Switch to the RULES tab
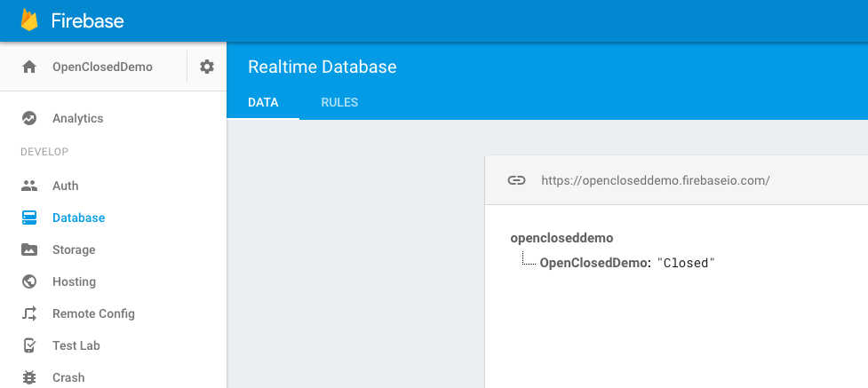The width and height of the screenshot is (868, 388). pyautogui.click(x=339, y=102)
